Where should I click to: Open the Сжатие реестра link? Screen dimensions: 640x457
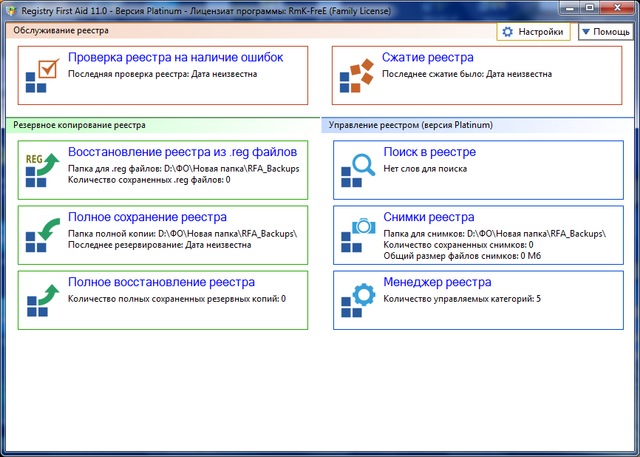pos(427,58)
